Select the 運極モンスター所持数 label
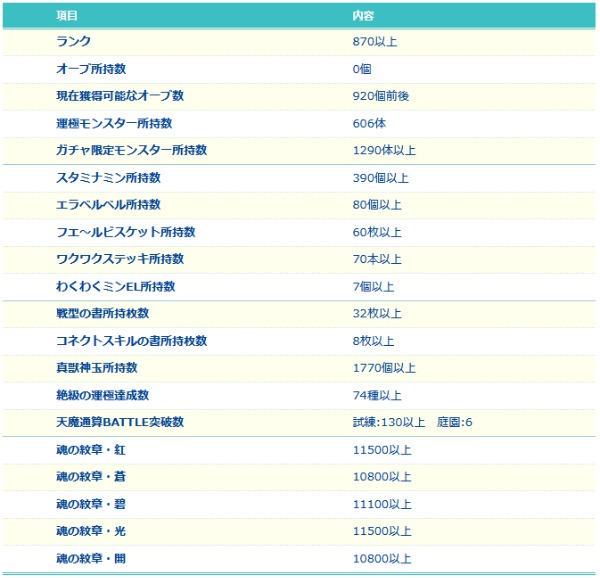The height and width of the screenshot is (578, 600). 114,123
